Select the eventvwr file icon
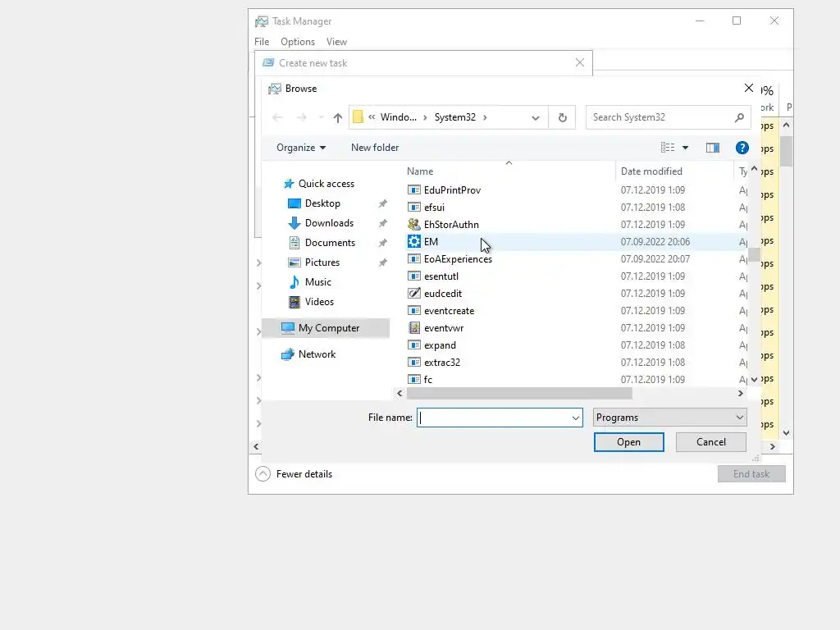Viewport: 840px width, 630px height. click(x=414, y=328)
